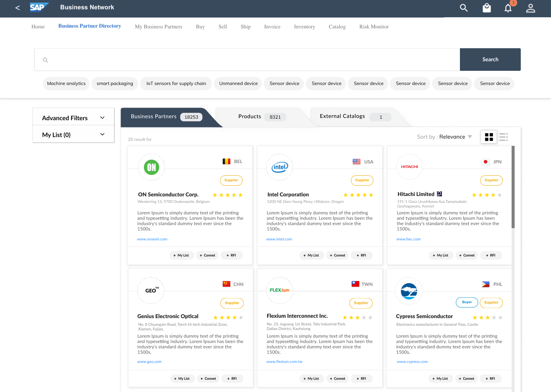
Task: Select Machine analytics suggestion chip
Action: pyautogui.click(x=66, y=83)
